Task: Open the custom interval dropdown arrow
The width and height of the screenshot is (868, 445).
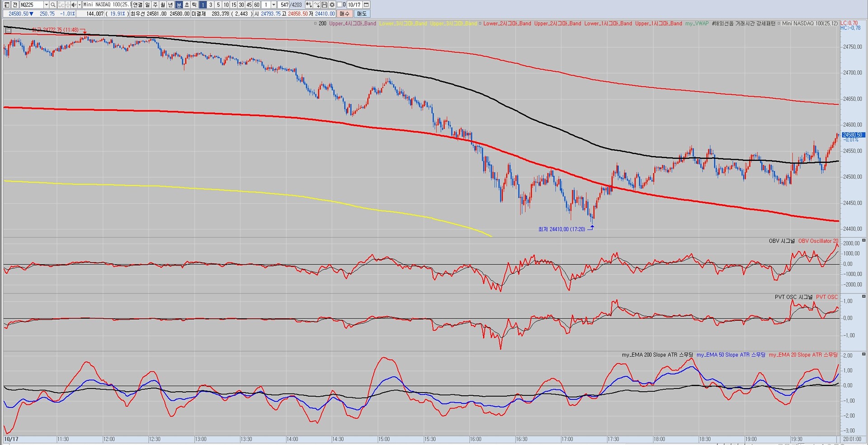Action: (x=274, y=5)
